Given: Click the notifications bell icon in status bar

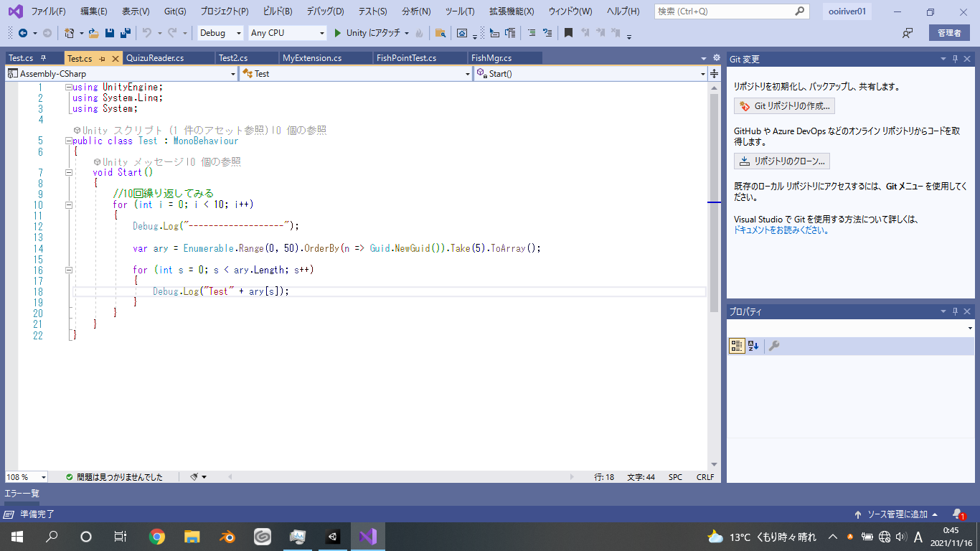Looking at the screenshot, I should click(958, 514).
